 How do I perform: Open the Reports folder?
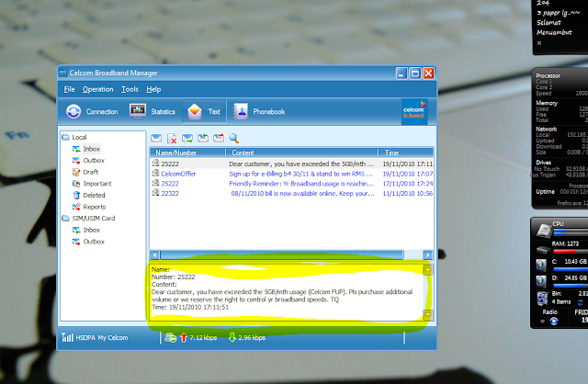(89, 207)
